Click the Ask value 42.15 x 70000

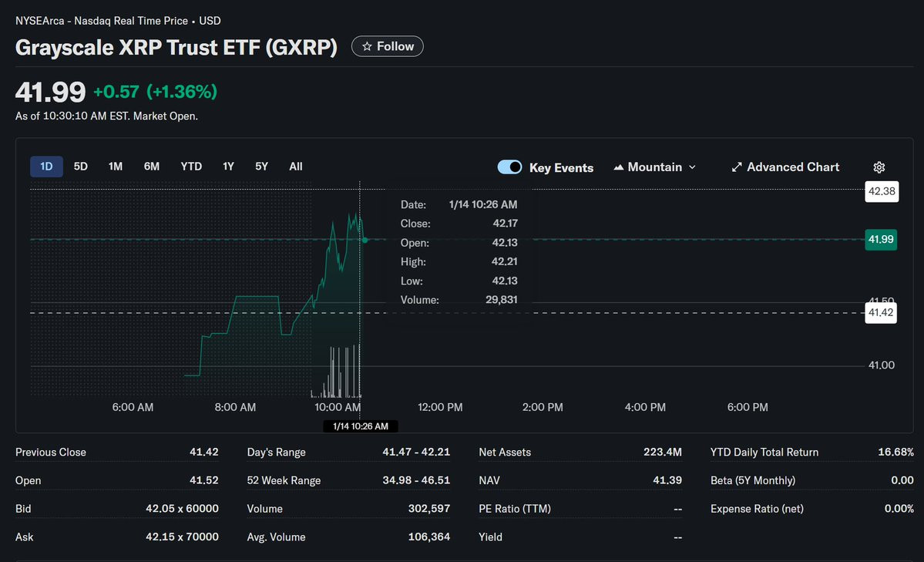click(x=182, y=537)
